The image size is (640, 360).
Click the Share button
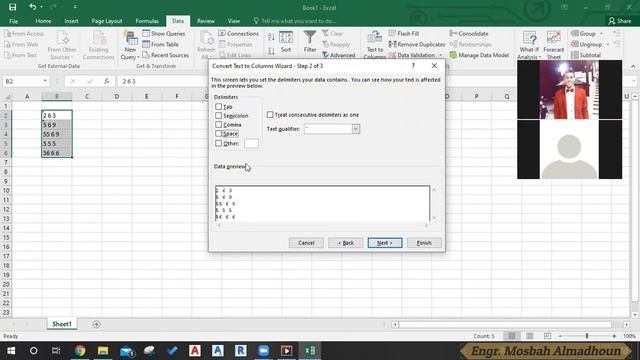pos(620,21)
